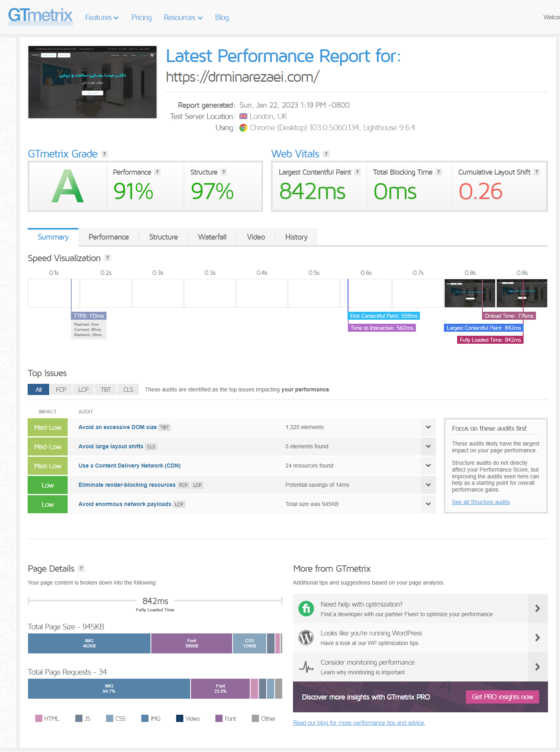Switch to the Structure tab
This screenshot has width=560, height=752.
(163, 237)
